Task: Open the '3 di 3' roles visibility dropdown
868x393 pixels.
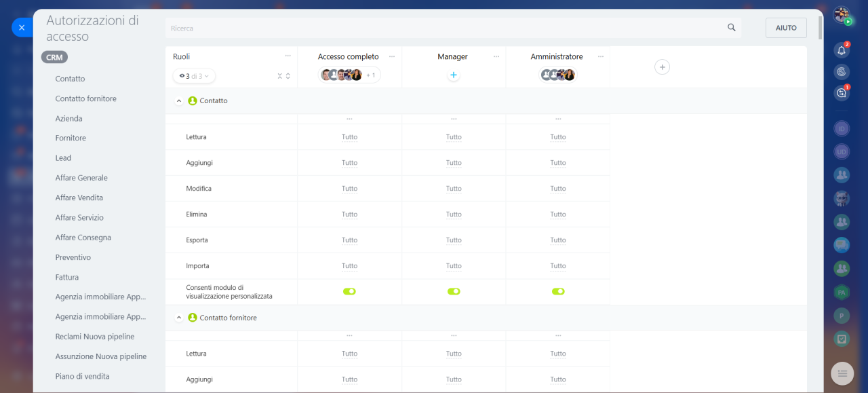Action: coord(195,76)
